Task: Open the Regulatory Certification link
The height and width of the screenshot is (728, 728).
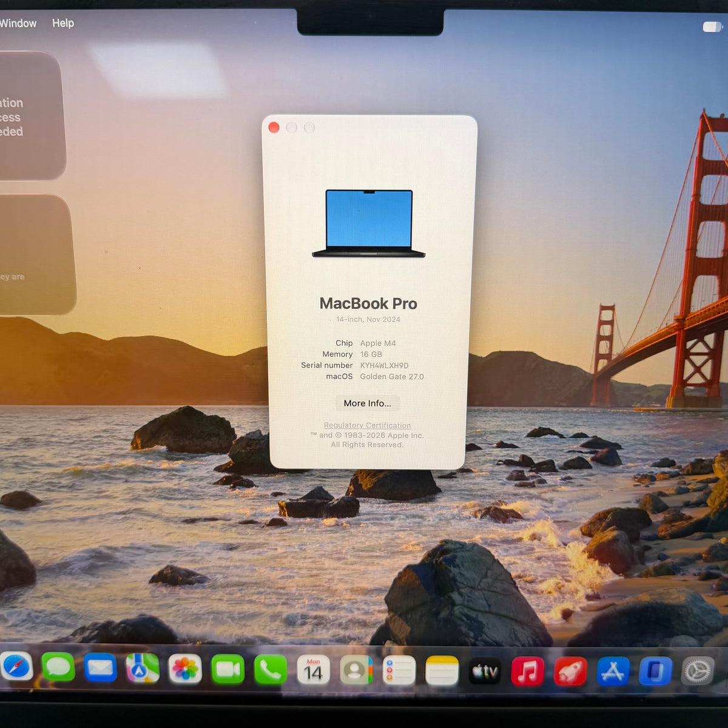Action: point(367,425)
